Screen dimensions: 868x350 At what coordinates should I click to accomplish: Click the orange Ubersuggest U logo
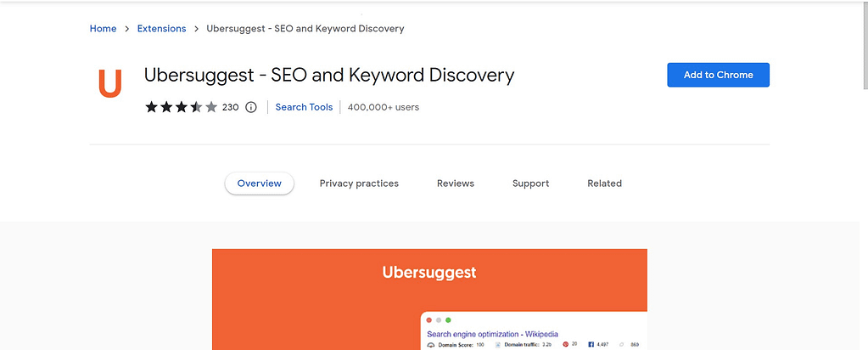coord(109,84)
